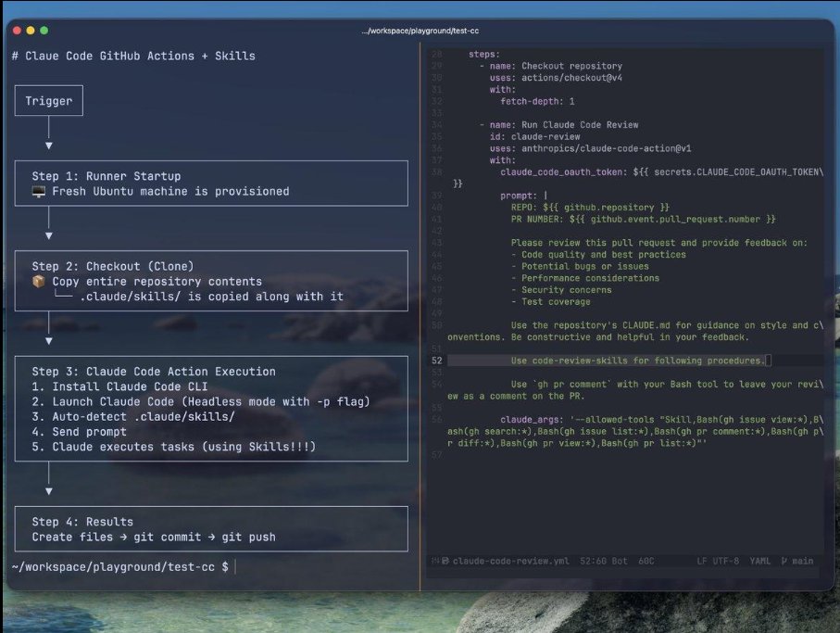Click '- Code quality and best practices' line

click(x=598, y=255)
